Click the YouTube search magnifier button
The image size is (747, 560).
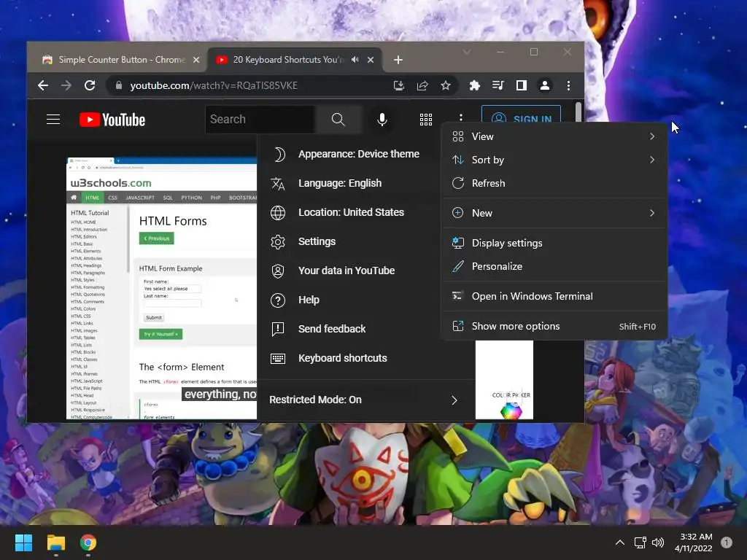(x=338, y=120)
